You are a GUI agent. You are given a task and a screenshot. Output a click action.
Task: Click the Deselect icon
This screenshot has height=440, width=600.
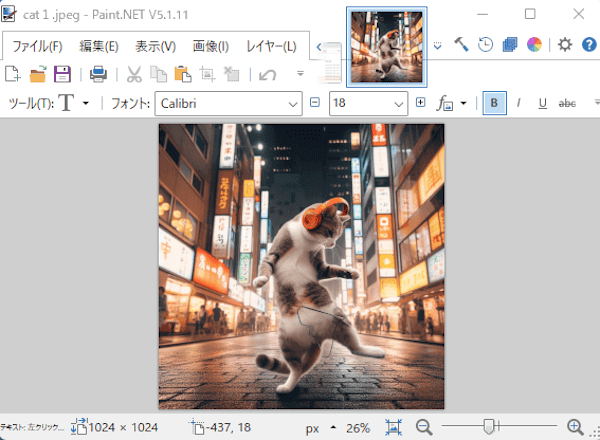232,74
